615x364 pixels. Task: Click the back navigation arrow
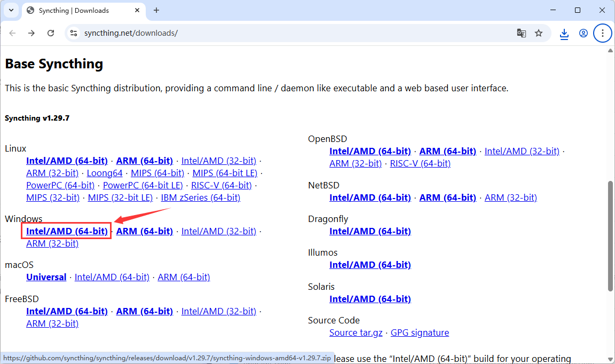click(12, 33)
